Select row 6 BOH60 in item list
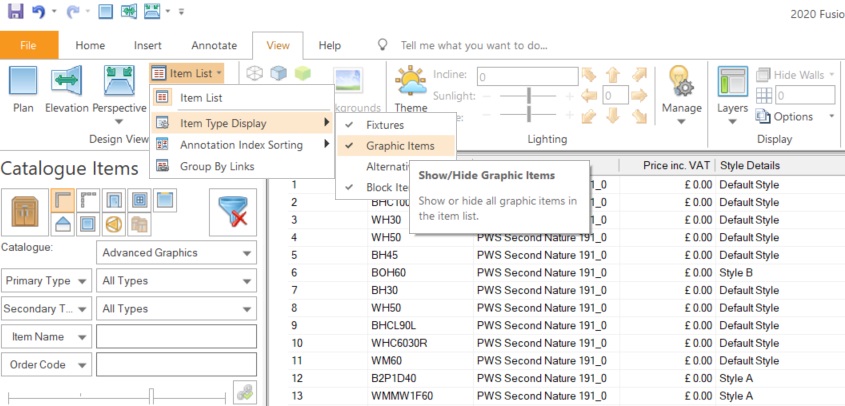The image size is (845, 406). click(x=566, y=273)
